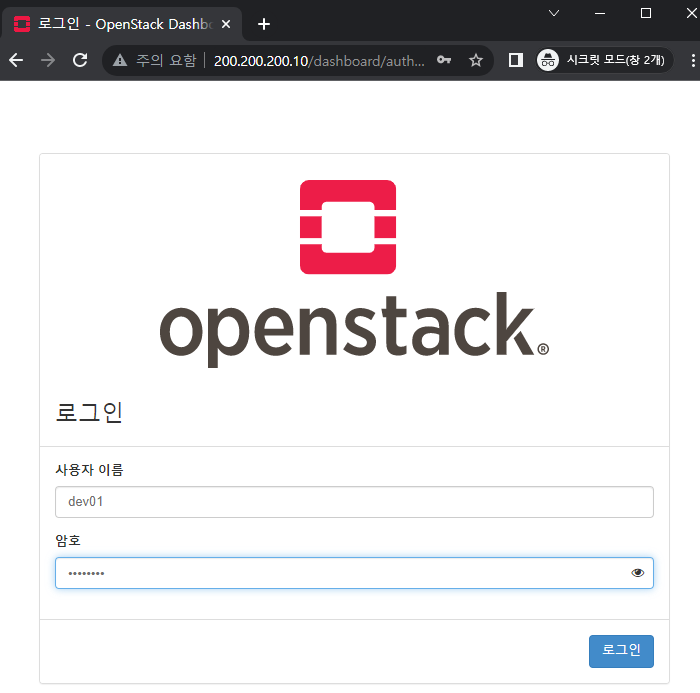
Task: Click the 암호 label
Action: point(68,541)
